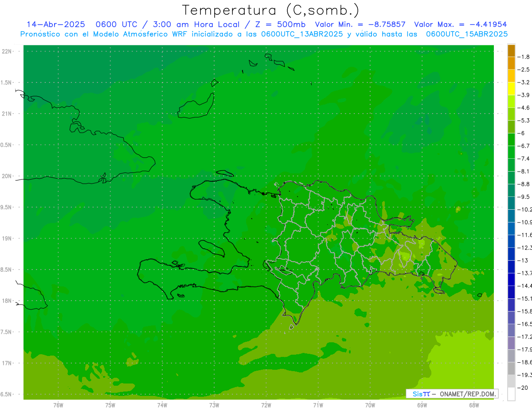Click the -3.2 legend value

524,82
